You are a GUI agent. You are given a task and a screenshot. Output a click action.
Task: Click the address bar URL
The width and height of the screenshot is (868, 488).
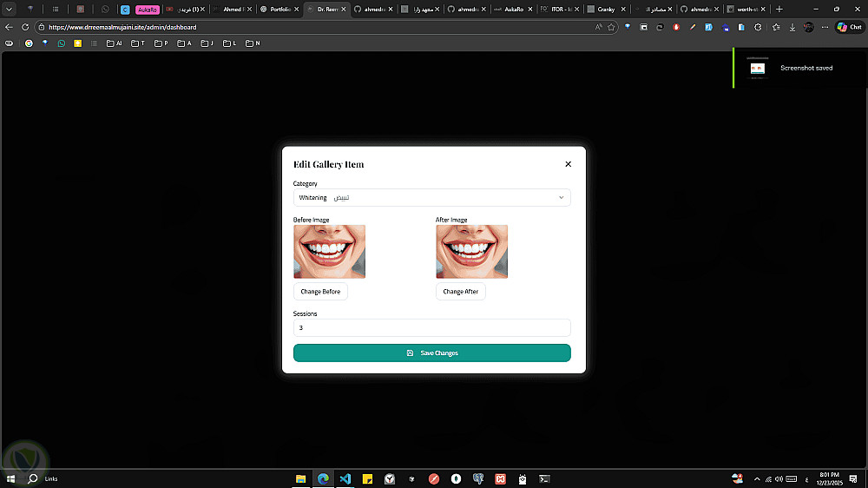click(122, 27)
